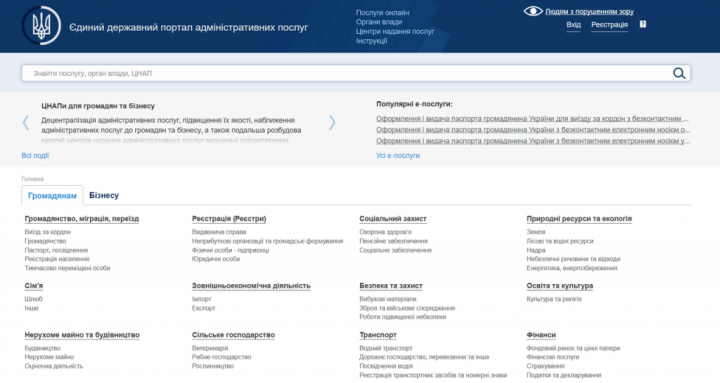Click Реєстрація населення subcategory
The image size is (720, 383).
(x=57, y=259)
